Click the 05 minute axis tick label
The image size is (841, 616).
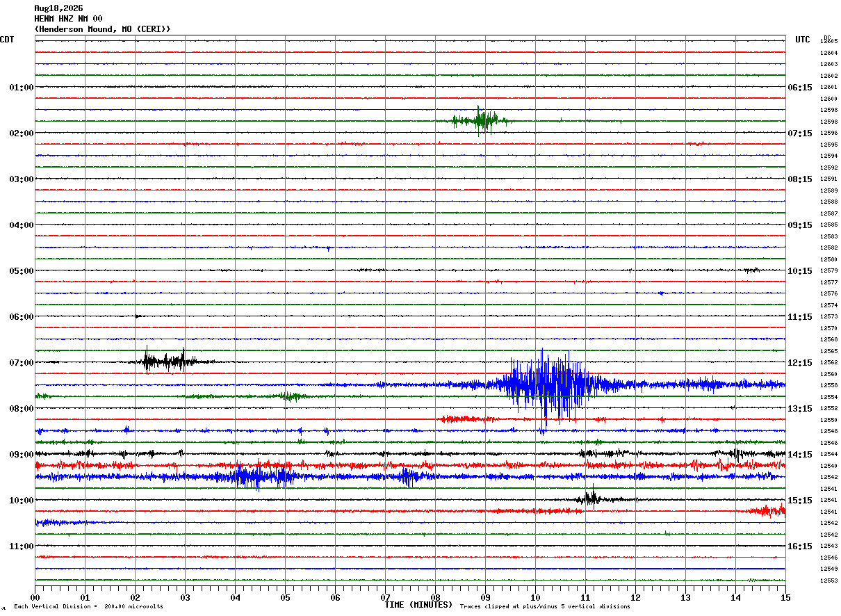[285, 598]
